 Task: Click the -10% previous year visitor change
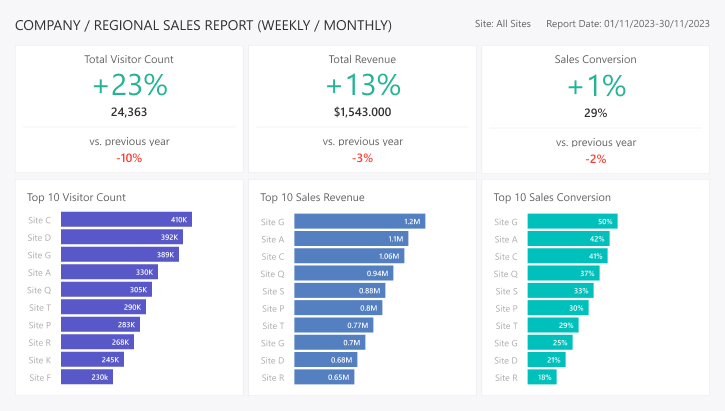tap(129, 158)
